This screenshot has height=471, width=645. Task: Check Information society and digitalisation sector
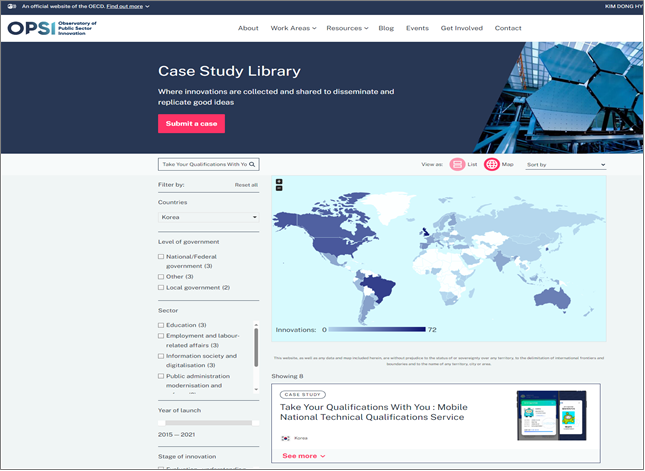161,356
